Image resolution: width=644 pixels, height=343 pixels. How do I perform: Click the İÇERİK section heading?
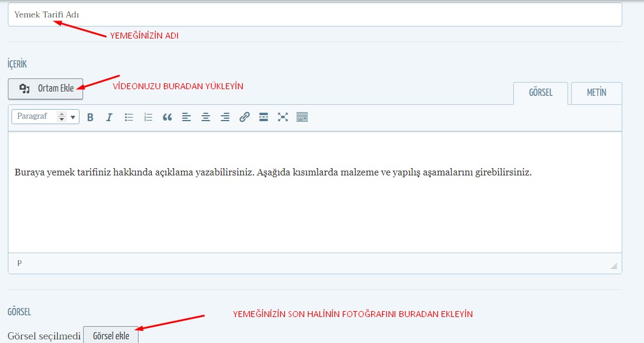tap(17, 64)
